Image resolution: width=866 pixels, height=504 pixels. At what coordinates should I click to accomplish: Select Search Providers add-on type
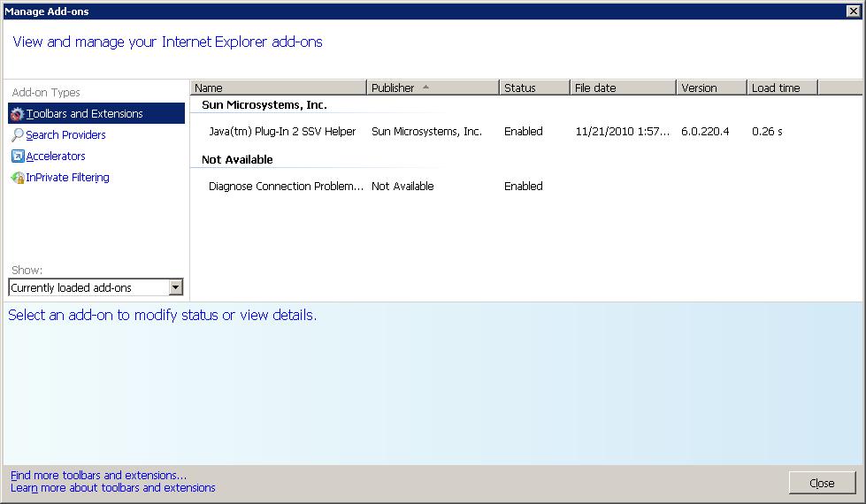pos(65,134)
